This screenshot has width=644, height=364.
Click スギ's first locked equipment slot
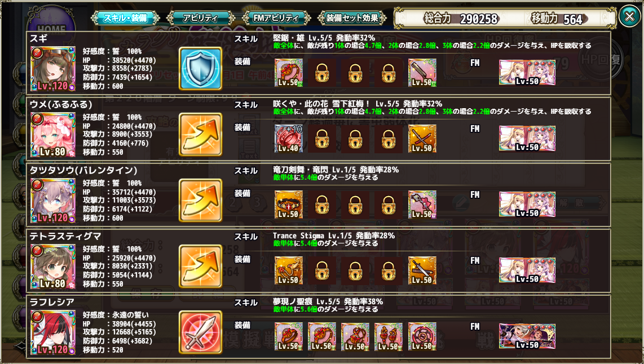[x=322, y=73]
